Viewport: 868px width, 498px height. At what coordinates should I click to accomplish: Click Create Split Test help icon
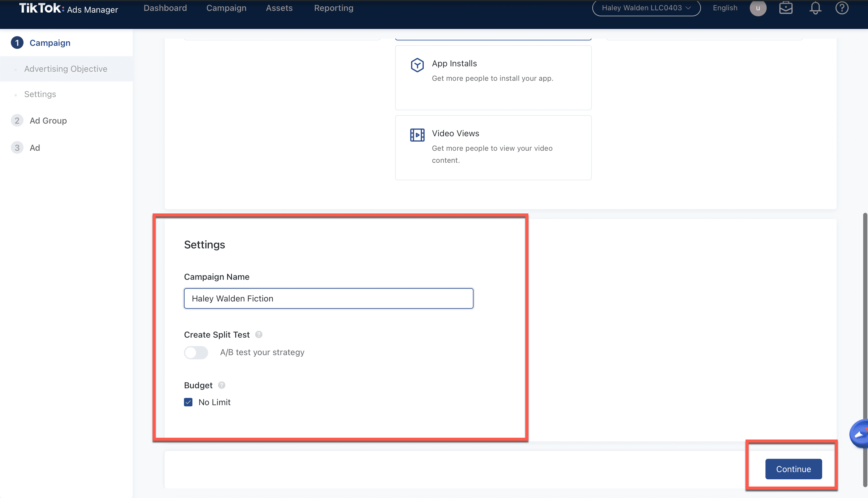point(259,335)
